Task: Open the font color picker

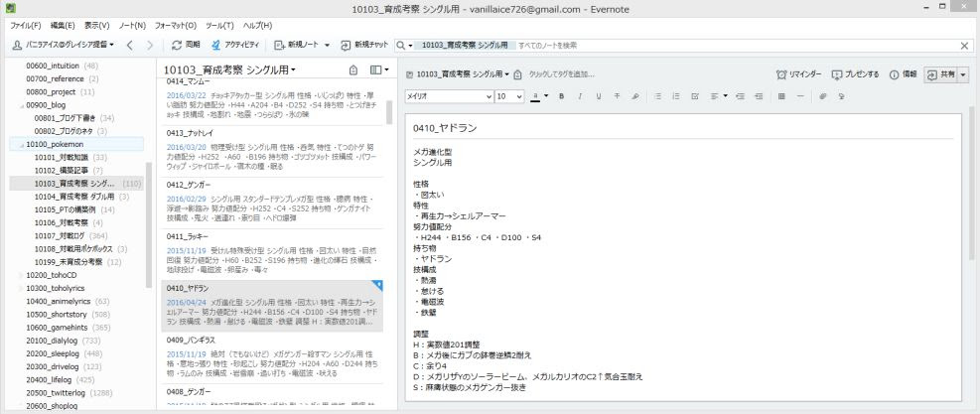Action: tap(539, 96)
